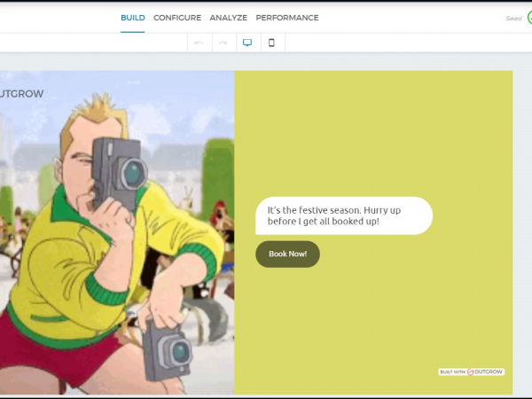Switch to the ANALYZE tab
This screenshot has width=532, height=399.
pos(228,18)
